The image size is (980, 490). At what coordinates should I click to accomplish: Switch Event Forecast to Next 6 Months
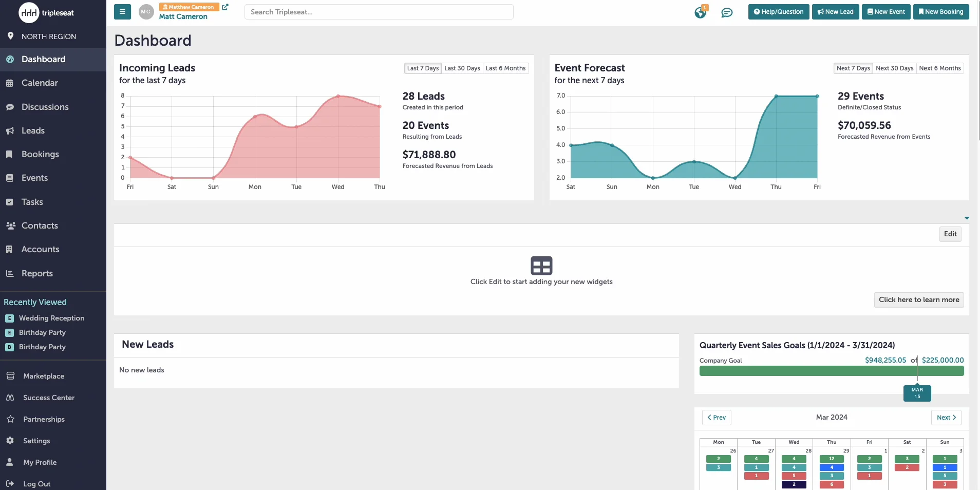click(940, 68)
